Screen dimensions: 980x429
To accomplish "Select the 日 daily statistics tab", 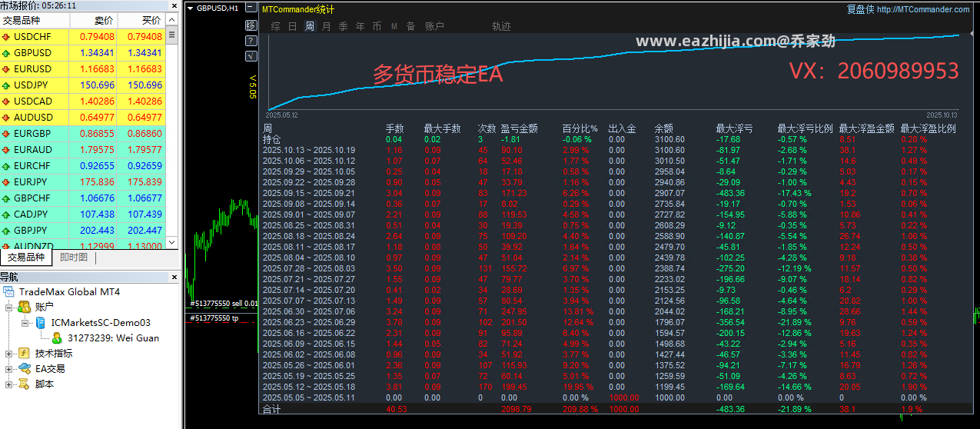I will 292,26.
